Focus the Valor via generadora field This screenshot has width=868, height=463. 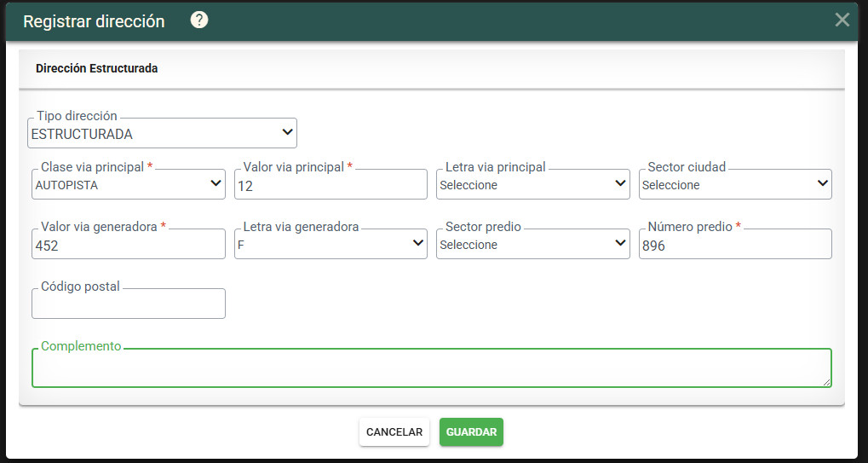(129, 244)
